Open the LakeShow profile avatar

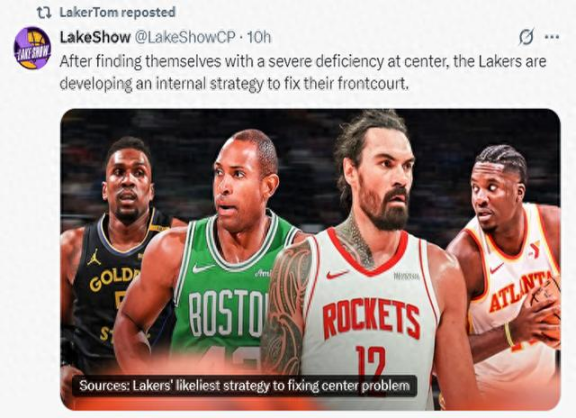point(32,48)
